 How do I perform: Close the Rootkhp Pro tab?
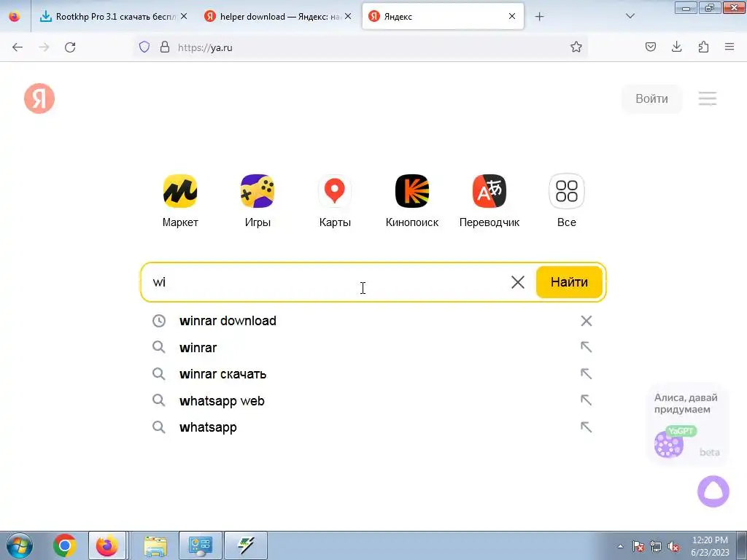coord(184,16)
